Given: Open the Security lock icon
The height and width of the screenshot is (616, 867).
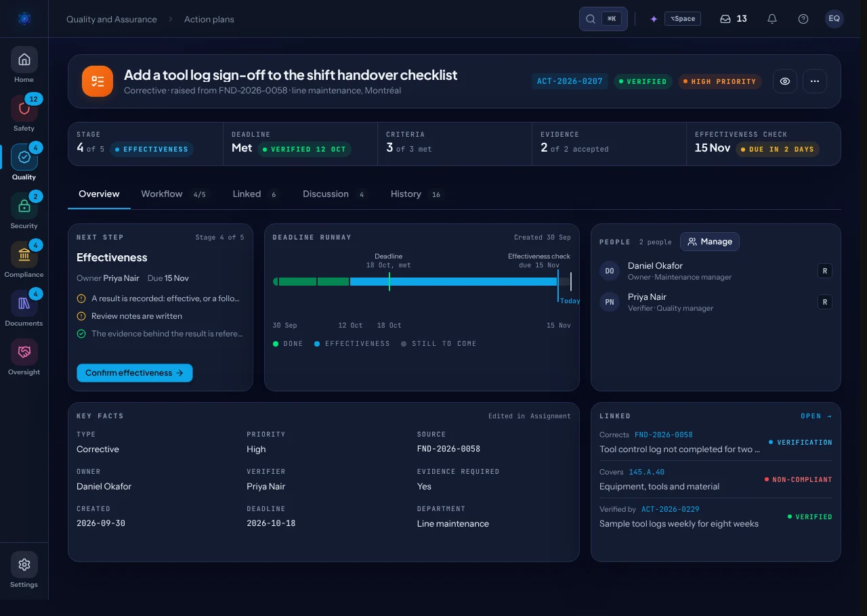Looking at the screenshot, I should pos(24,206).
